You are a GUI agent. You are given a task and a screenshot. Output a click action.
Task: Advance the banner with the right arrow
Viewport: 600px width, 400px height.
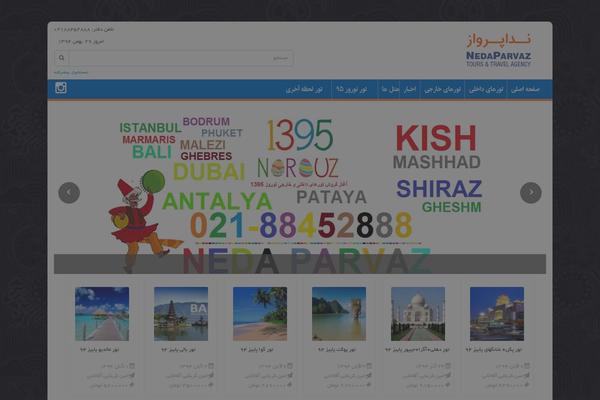click(x=531, y=193)
